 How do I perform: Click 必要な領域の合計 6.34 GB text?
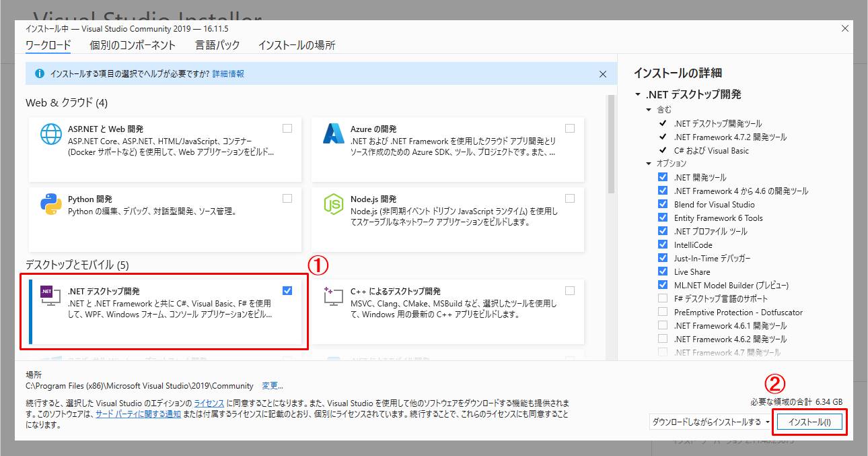click(797, 401)
